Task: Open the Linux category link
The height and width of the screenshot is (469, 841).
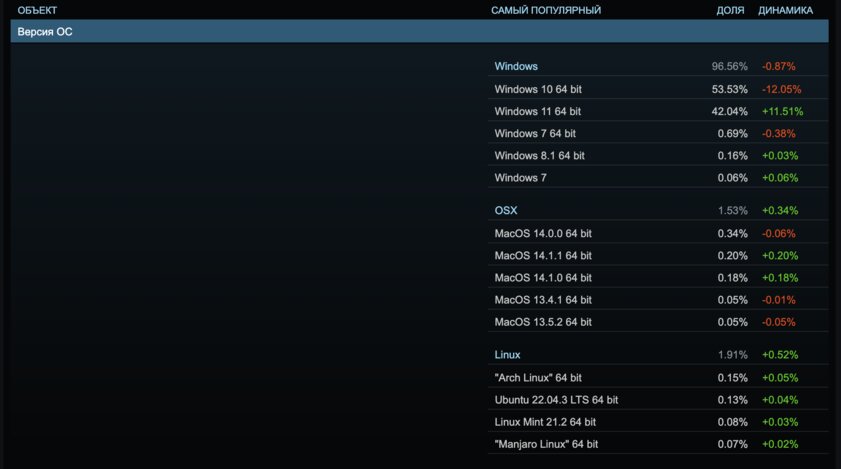Action: [x=507, y=355]
